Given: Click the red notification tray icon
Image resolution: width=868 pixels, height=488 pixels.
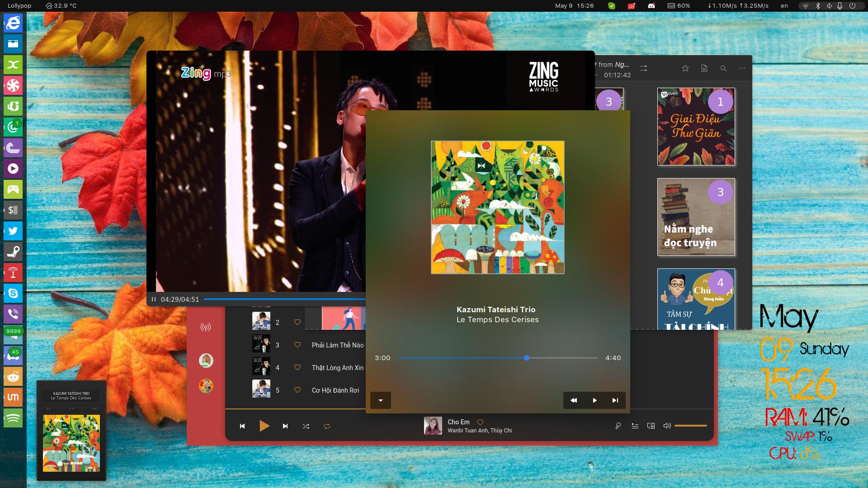Looking at the screenshot, I should coord(632,6).
